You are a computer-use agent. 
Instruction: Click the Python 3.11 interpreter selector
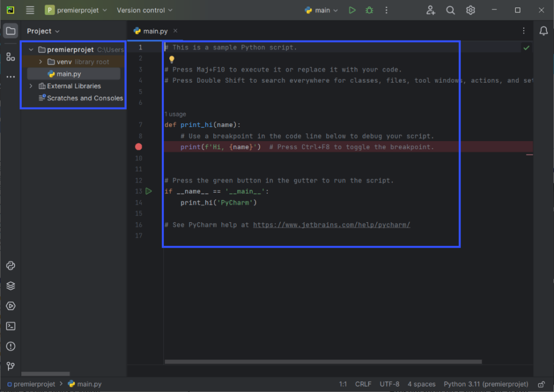point(485,384)
